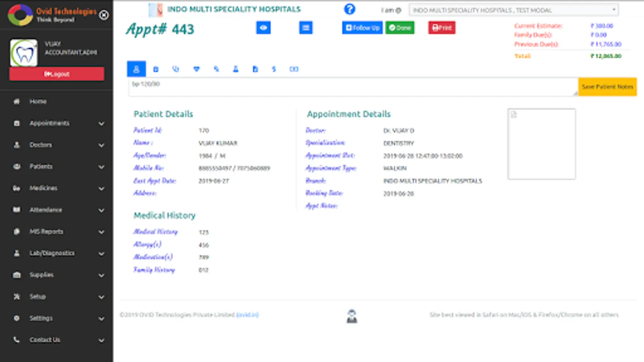The image size is (644, 362).
Task: Click the tooth clinic avatar image
Action: point(24,53)
